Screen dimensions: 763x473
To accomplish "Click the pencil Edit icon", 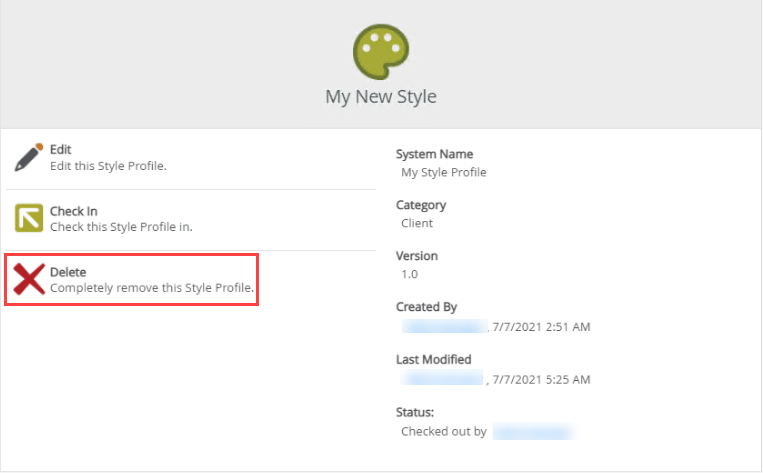I will 29,158.
